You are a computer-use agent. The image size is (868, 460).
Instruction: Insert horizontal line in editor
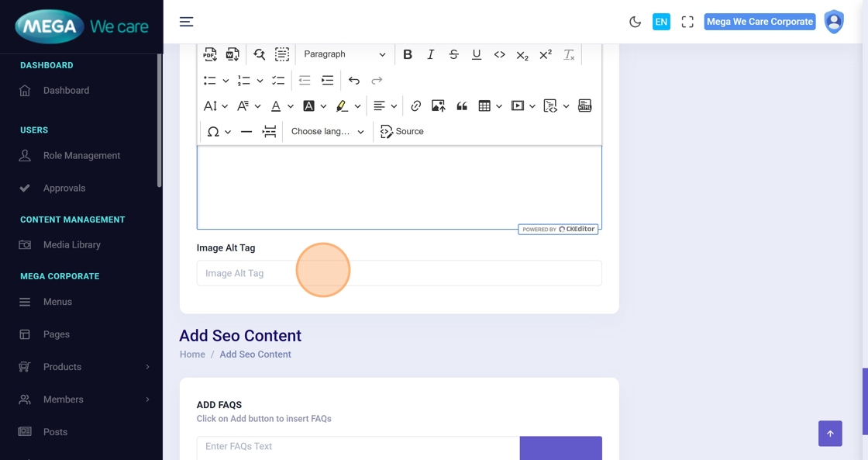tap(246, 132)
